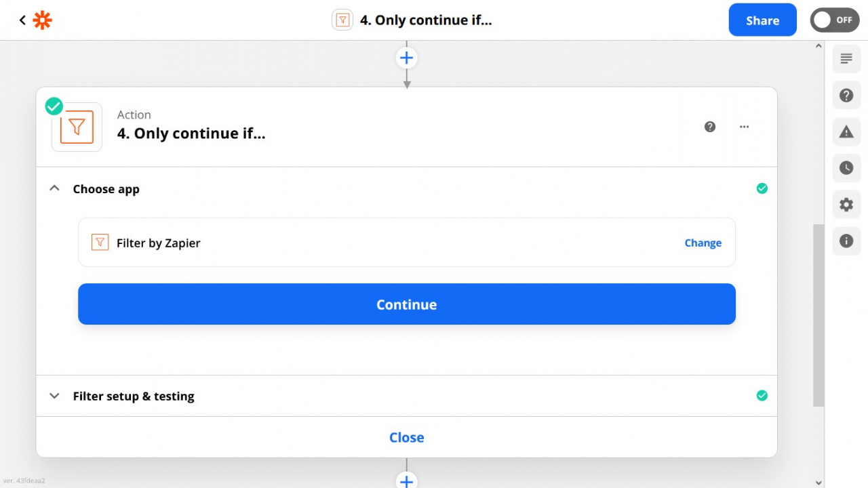Image resolution: width=868 pixels, height=488 pixels.
Task: Click the Zapier orange asterisk logo
Action: click(43, 20)
